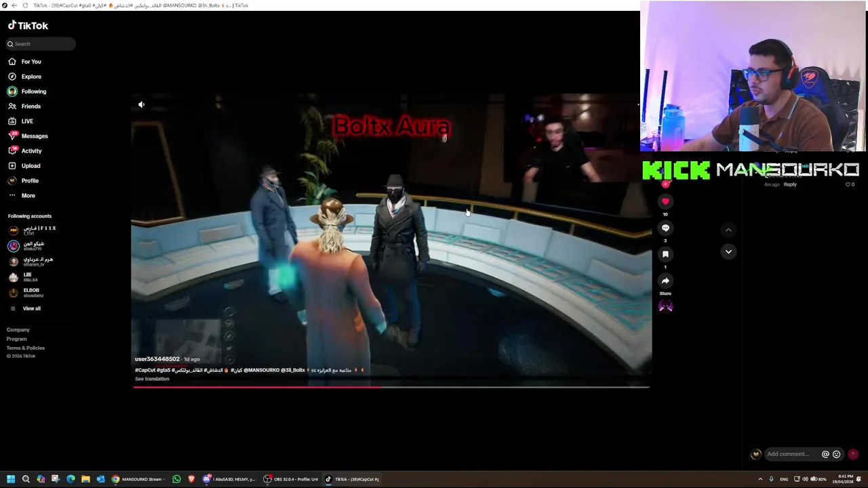Image resolution: width=868 pixels, height=488 pixels.
Task: Open the video comments bubble icon
Action: 665,228
